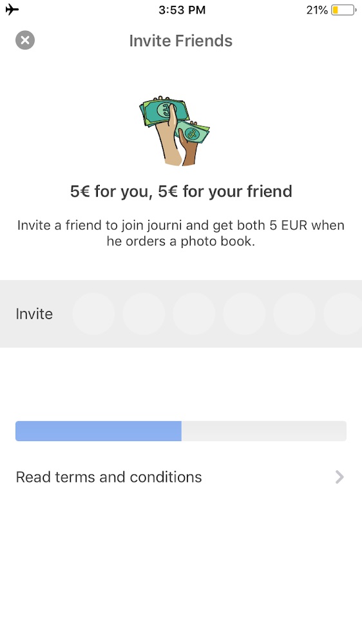Select the third contact placeholder circle
This screenshot has width=362, height=644.
click(x=194, y=314)
